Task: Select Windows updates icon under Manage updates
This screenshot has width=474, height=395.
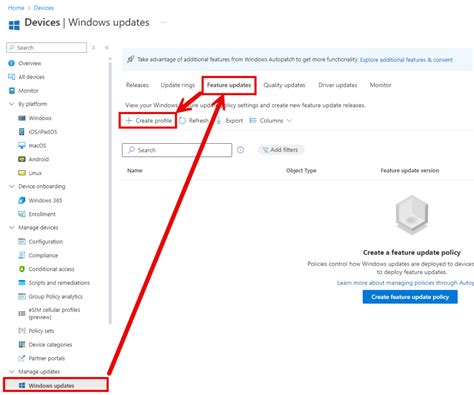Action: click(x=22, y=385)
